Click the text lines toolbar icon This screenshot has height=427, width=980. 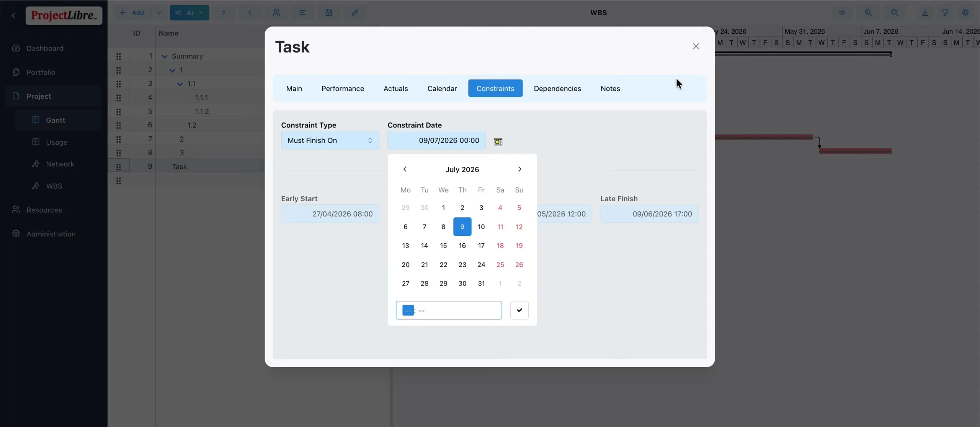[x=302, y=13]
